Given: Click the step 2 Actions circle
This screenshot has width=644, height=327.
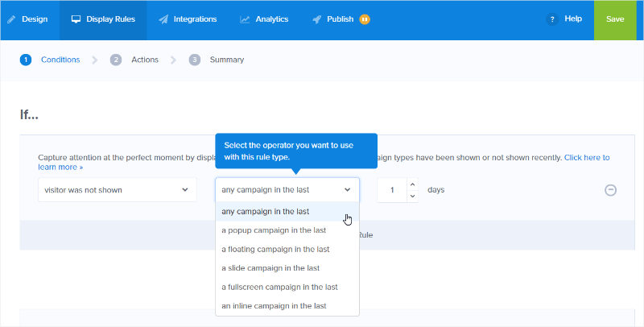Looking at the screenshot, I should click(x=116, y=60).
